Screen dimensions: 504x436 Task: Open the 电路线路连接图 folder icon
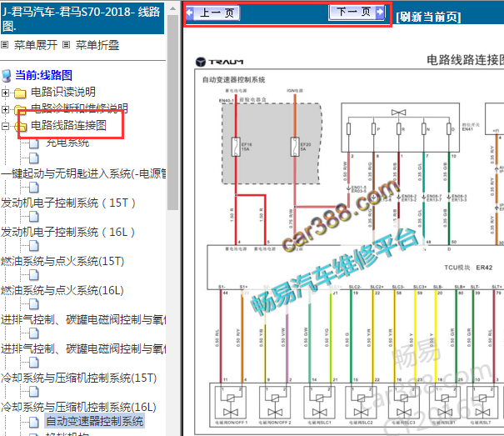point(20,126)
